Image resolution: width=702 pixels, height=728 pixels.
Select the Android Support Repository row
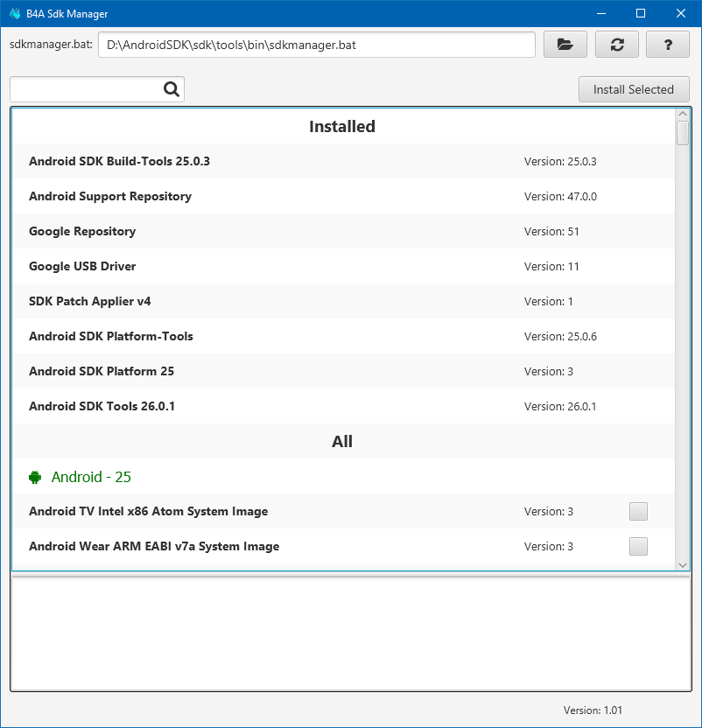[x=343, y=196]
